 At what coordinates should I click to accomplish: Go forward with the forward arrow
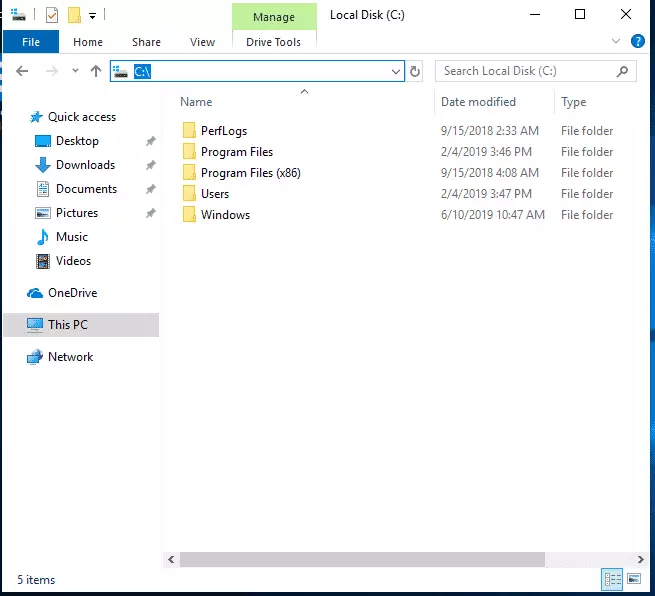click(x=52, y=71)
